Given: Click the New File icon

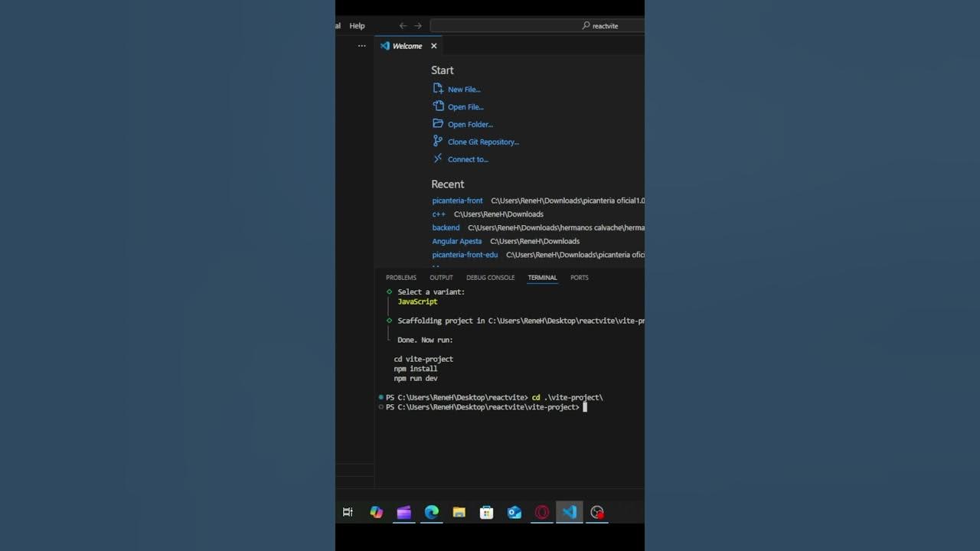Looking at the screenshot, I should tap(438, 89).
